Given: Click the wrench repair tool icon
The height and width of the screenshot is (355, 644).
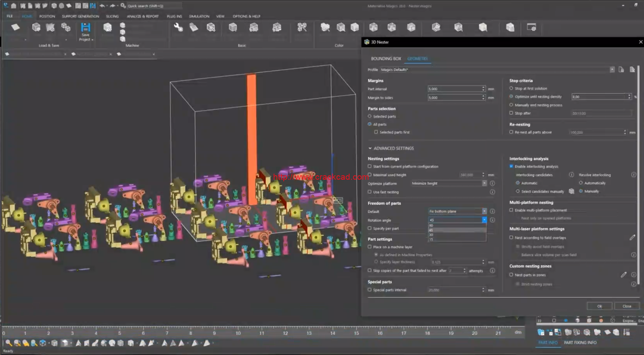Looking at the screenshot, I should click(x=178, y=27).
